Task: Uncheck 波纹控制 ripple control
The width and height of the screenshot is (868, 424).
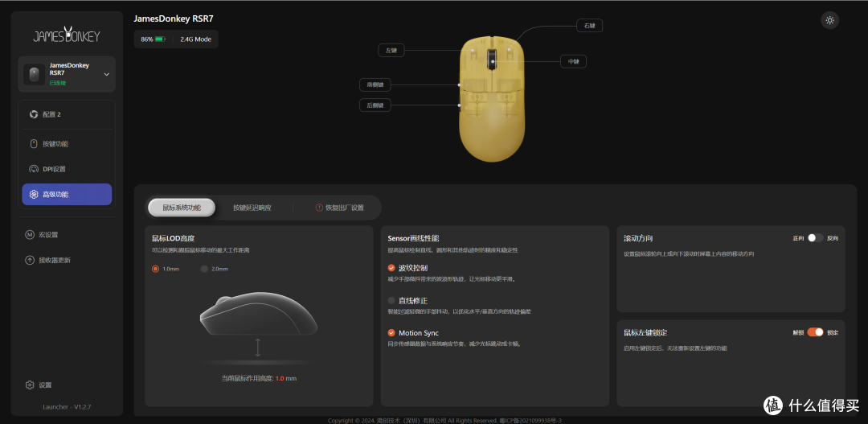Action: [392, 268]
